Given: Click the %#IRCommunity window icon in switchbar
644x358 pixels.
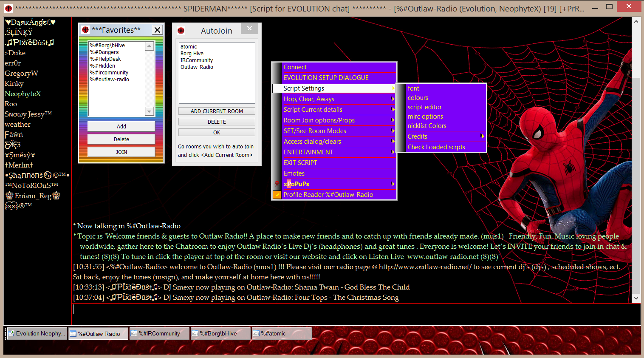Looking at the screenshot, I should click(x=134, y=333).
